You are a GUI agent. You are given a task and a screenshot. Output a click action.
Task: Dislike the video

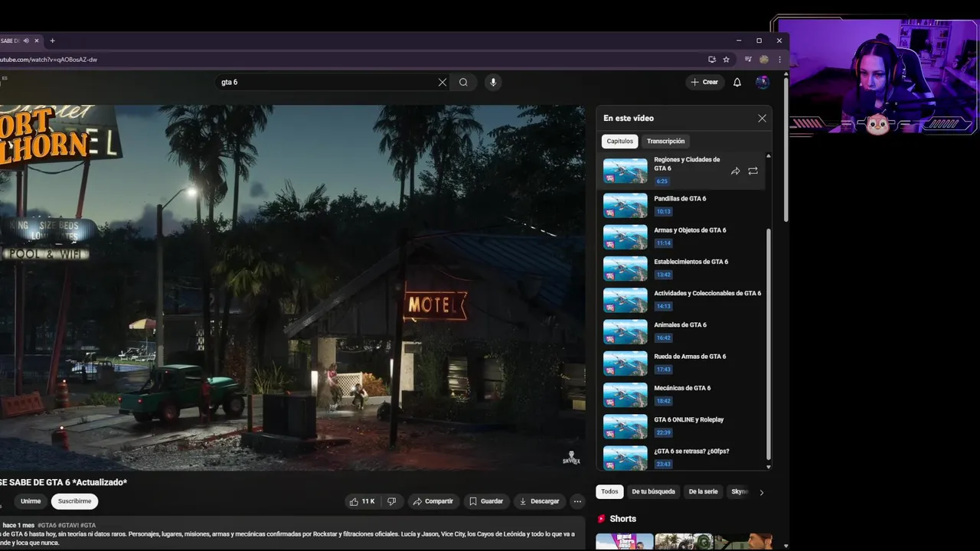pyautogui.click(x=392, y=501)
